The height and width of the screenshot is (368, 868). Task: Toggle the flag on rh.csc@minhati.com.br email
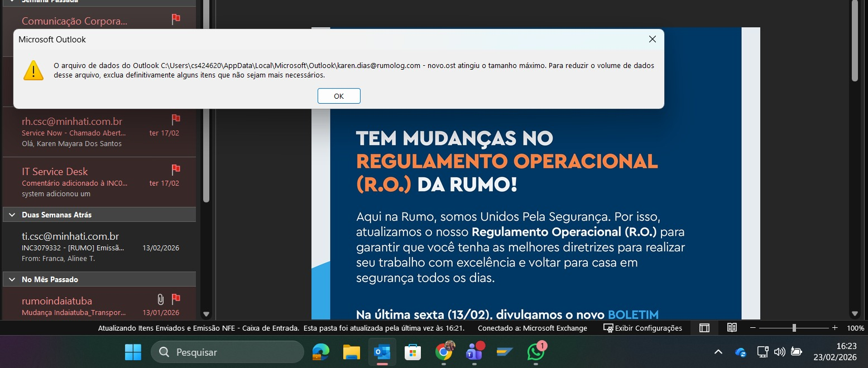(x=176, y=119)
